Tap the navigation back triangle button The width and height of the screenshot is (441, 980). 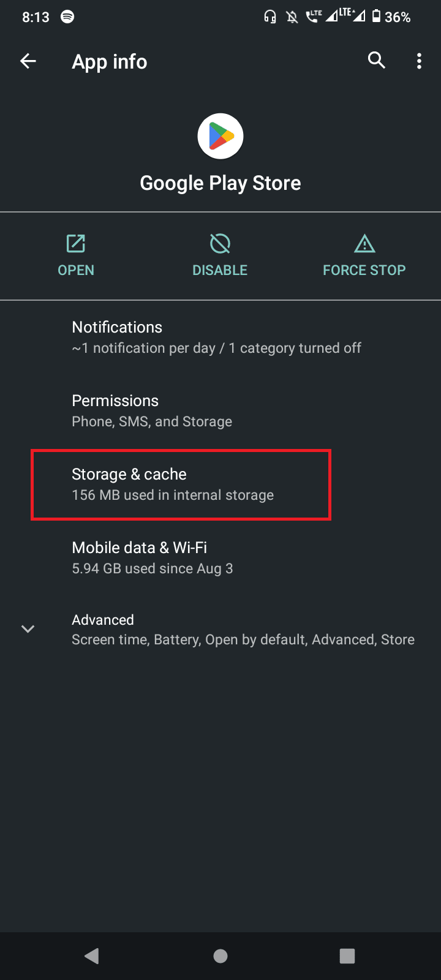92,956
